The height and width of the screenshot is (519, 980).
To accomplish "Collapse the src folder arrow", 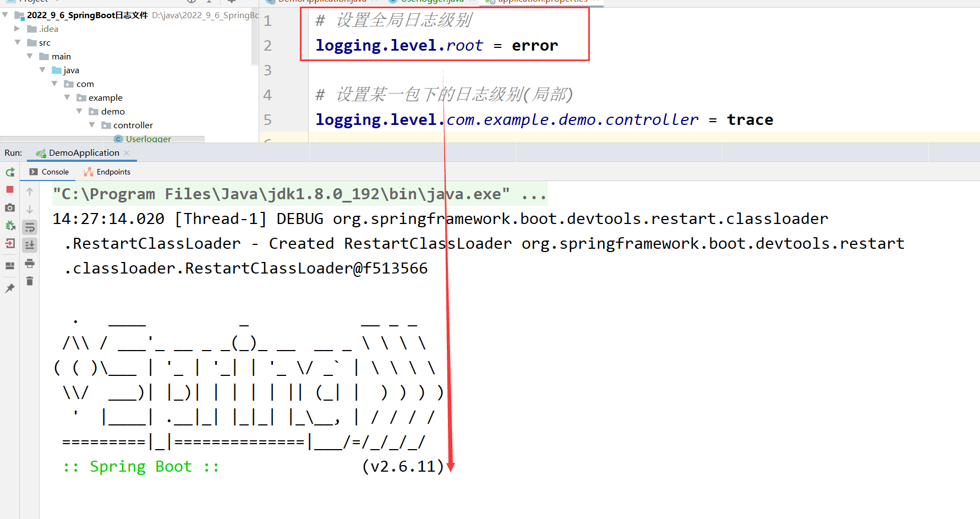I will coord(17,42).
